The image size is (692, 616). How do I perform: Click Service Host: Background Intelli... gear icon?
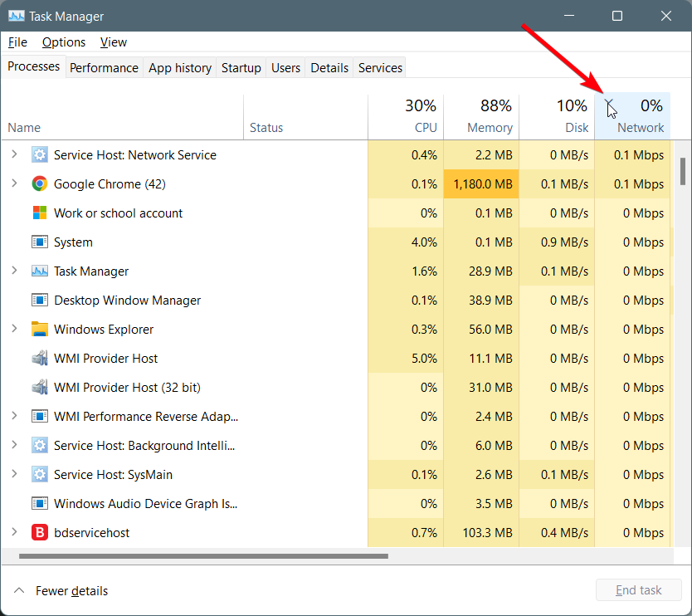40,446
